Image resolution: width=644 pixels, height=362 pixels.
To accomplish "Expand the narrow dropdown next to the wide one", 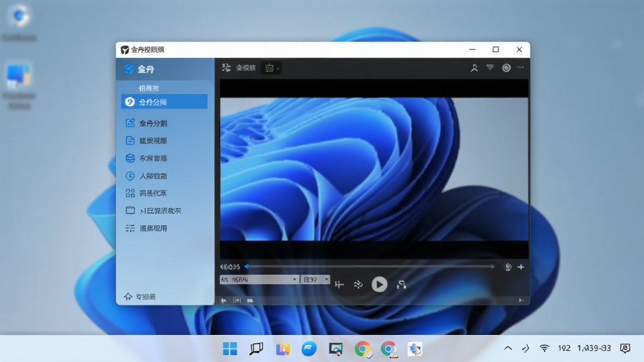I will tap(316, 280).
